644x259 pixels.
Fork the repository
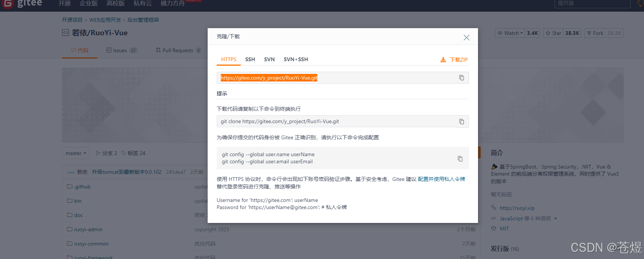click(x=595, y=33)
